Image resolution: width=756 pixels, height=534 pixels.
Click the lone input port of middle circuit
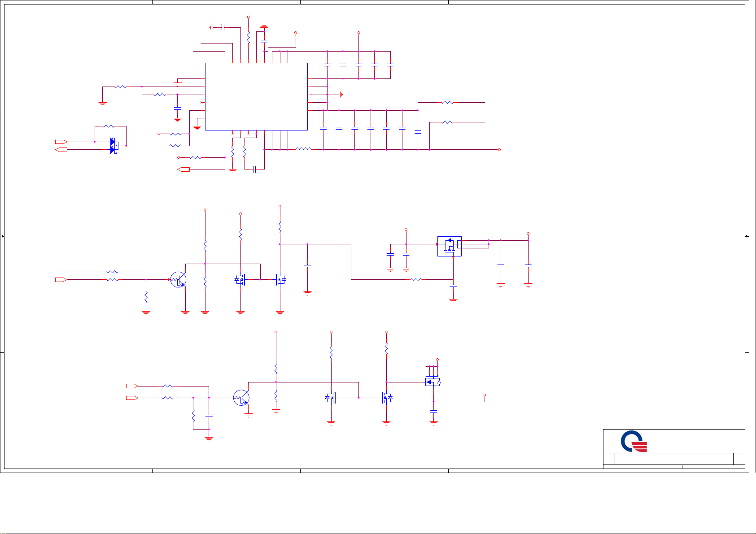tap(61, 280)
